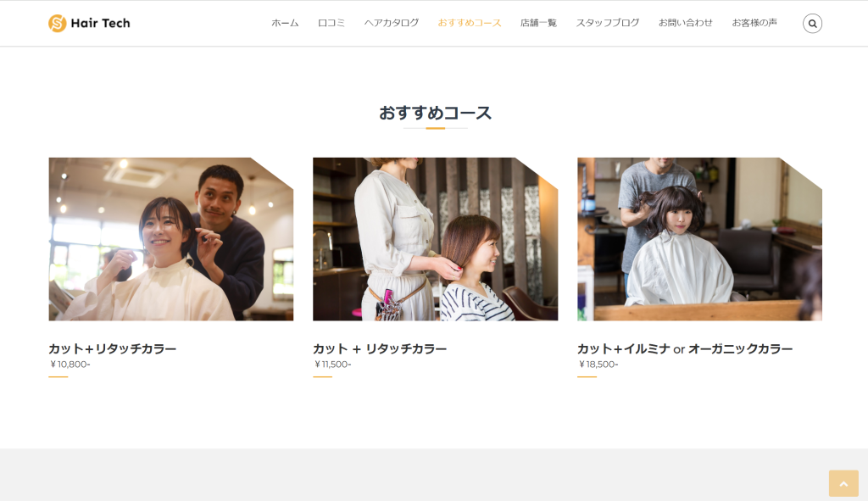Image resolution: width=868 pixels, height=501 pixels.
Task: Open the ¥11,500 course photo of the stylist in white
Action: coord(435,239)
